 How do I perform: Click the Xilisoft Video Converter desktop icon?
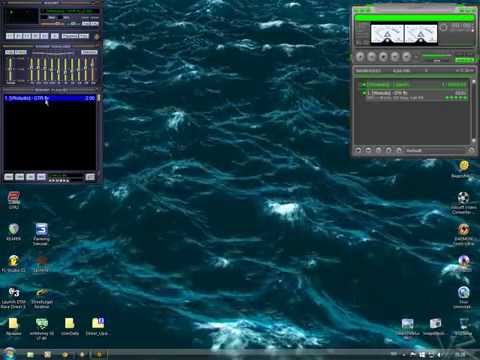point(463,203)
